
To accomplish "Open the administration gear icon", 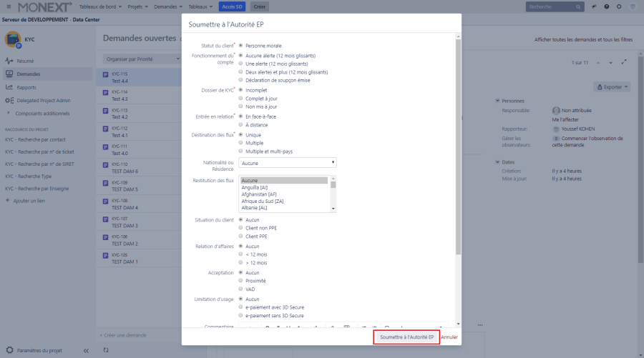I will pos(619,6).
